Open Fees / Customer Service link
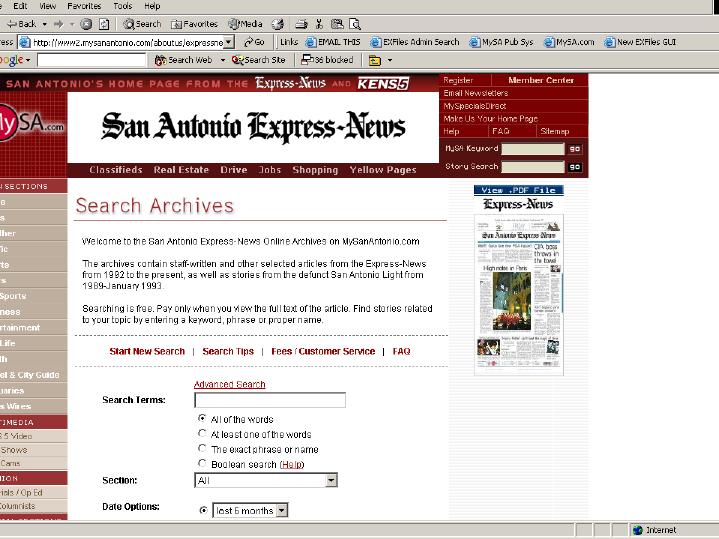This screenshot has width=719, height=539. [323, 351]
